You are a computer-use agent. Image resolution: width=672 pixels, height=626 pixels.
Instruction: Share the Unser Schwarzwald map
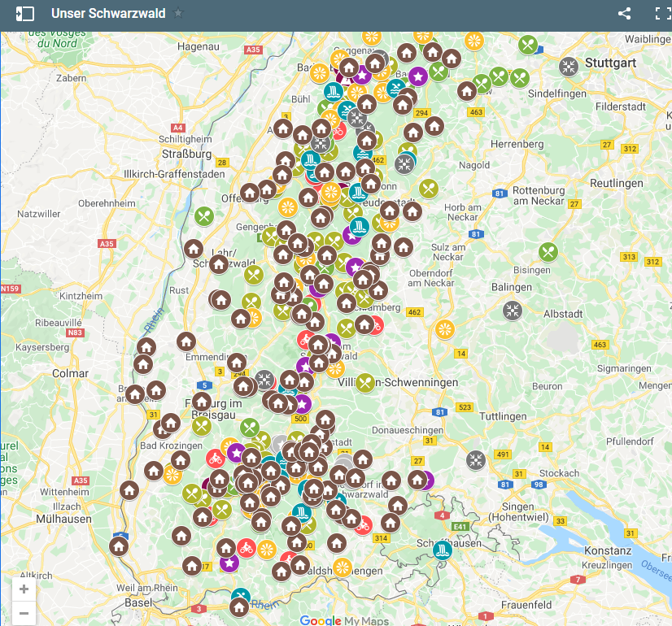[625, 14]
